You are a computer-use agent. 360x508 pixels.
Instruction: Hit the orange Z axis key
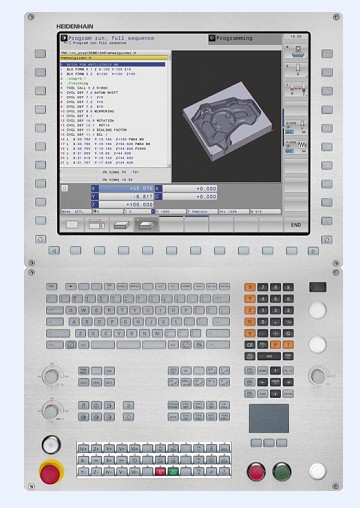click(250, 310)
